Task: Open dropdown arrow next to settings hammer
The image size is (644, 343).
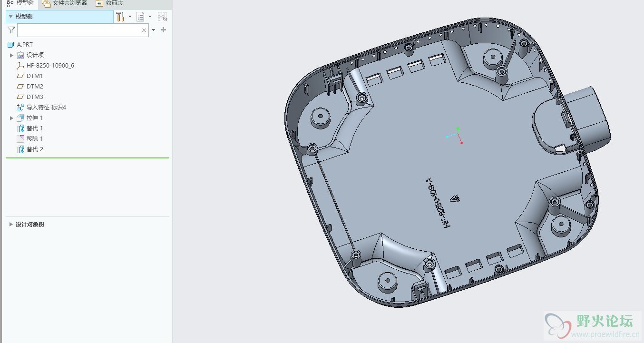Action: pos(130,17)
